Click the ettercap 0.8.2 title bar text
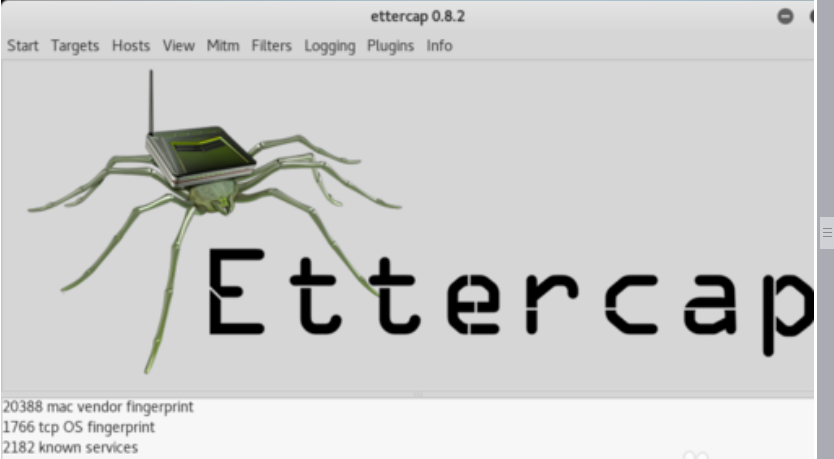834x459 pixels. click(418, 16)
